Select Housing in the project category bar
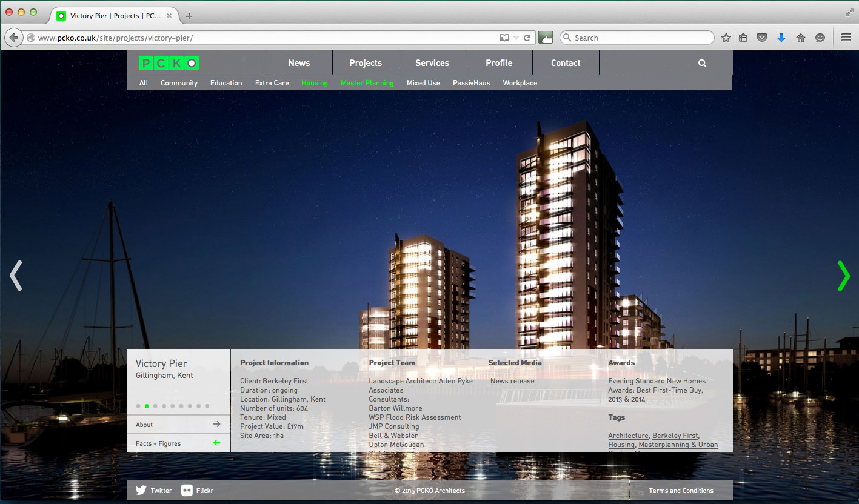Viewport: 859px width, 504px height. point(315,83)
